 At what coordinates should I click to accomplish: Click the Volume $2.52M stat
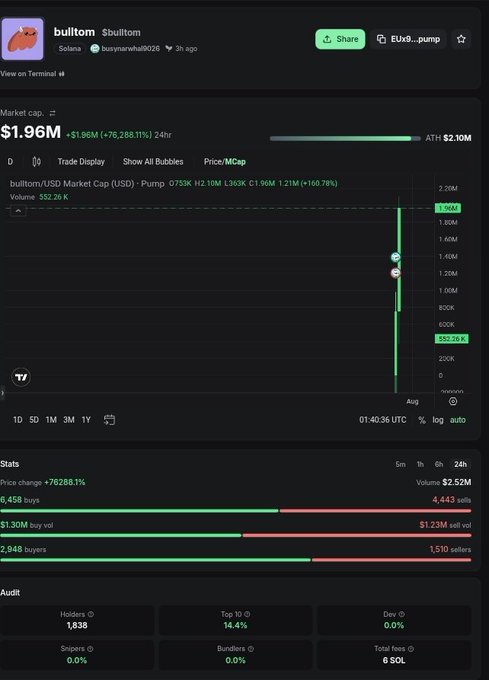[x=443, y=483]
